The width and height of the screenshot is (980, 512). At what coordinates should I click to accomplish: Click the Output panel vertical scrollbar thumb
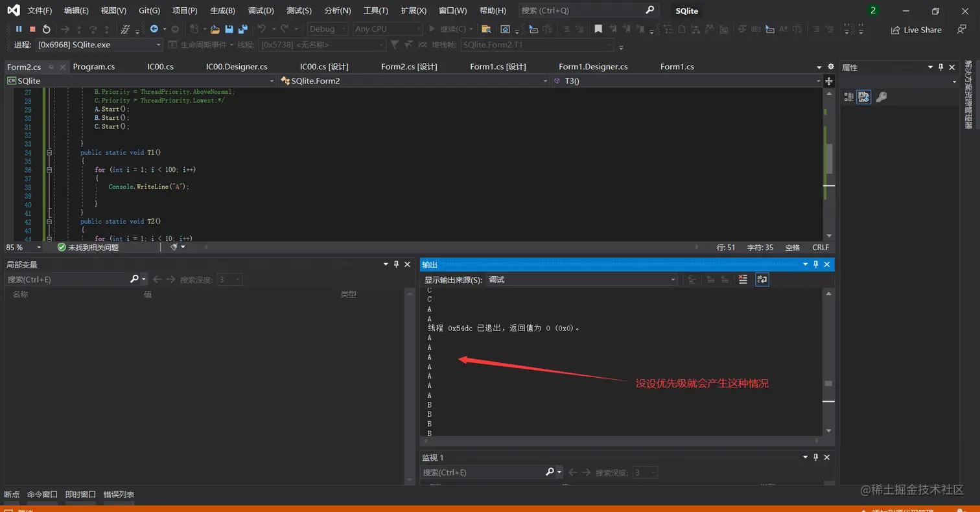[828, 384]
